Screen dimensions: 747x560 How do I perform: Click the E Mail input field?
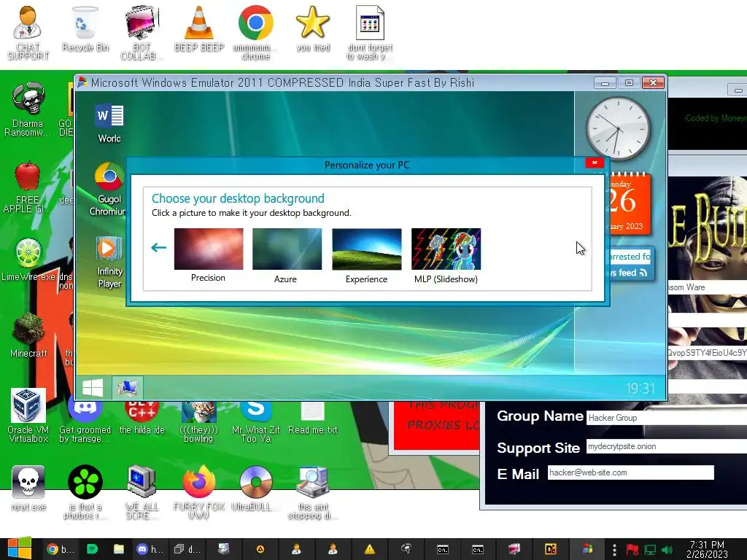pyautogui.click(x=631, y=472)
